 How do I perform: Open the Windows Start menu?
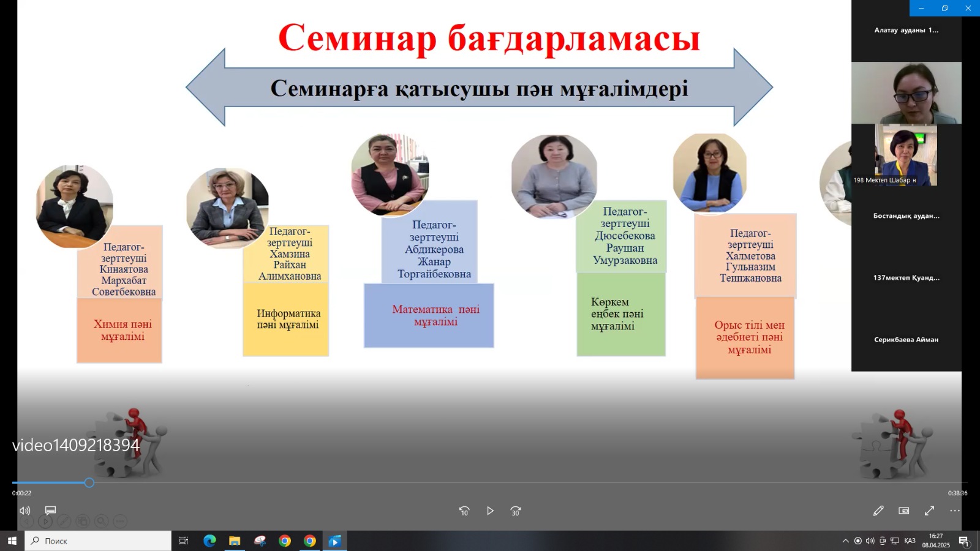pyautogui.click(x=12, y=541)
